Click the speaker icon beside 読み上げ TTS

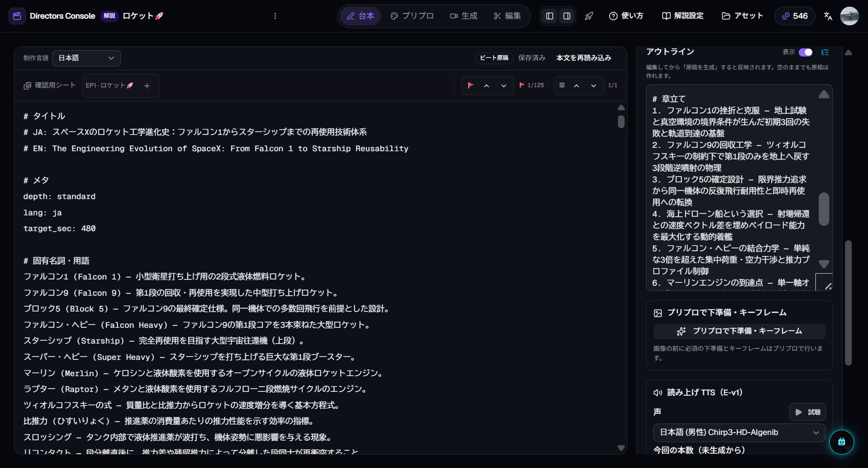pyautogui.click(x=658, y=393)
